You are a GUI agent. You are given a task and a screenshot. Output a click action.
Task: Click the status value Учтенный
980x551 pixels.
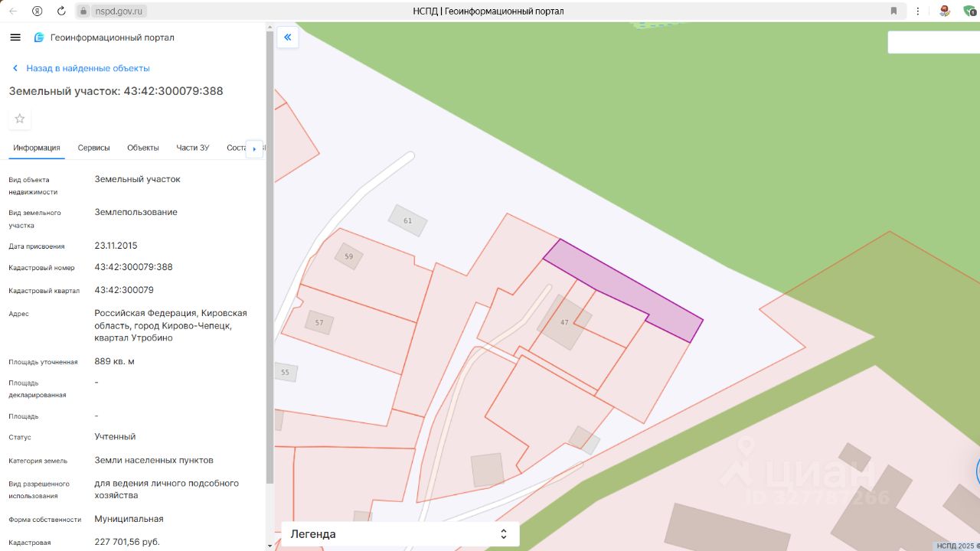115,436
